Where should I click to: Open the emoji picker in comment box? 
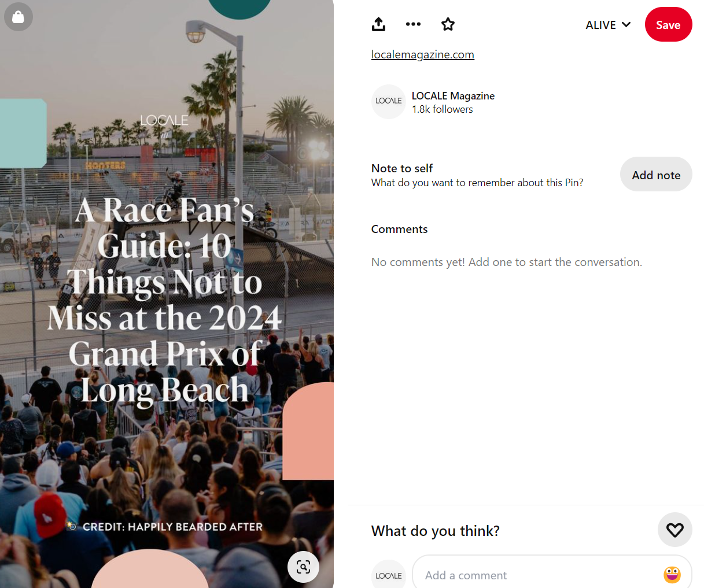[672, 575]
